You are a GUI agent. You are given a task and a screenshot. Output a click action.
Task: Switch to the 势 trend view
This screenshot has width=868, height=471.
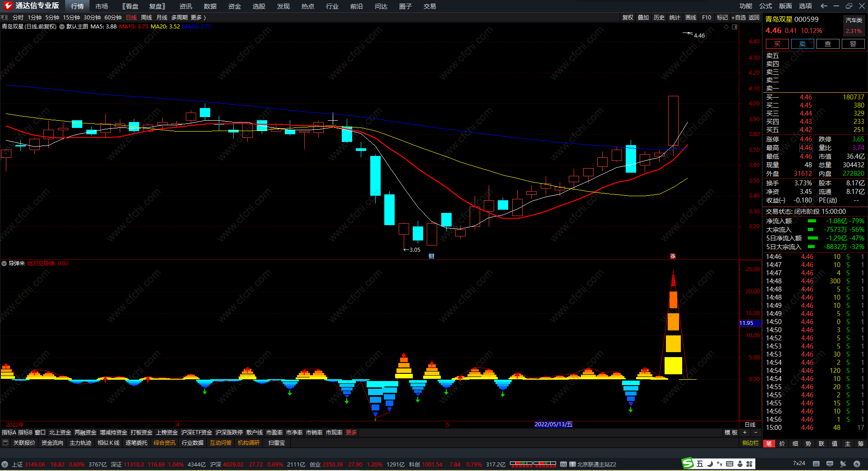click(808, 443)
